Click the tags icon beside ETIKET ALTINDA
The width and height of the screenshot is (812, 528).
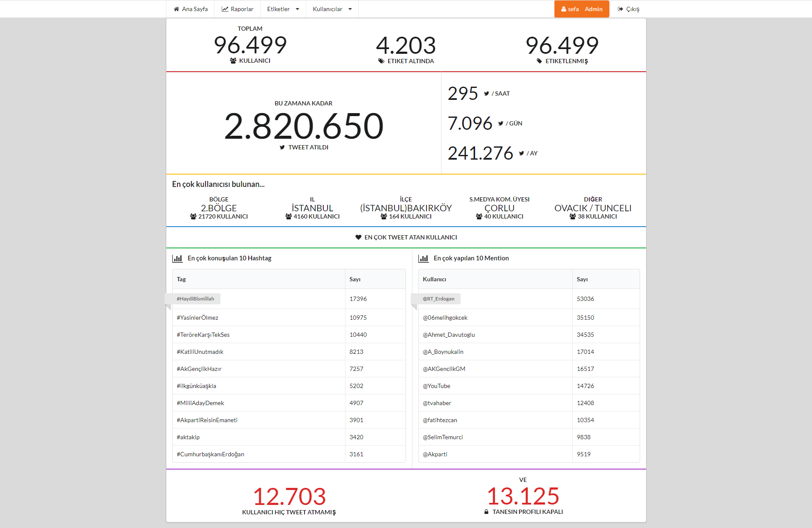(381, 61)
